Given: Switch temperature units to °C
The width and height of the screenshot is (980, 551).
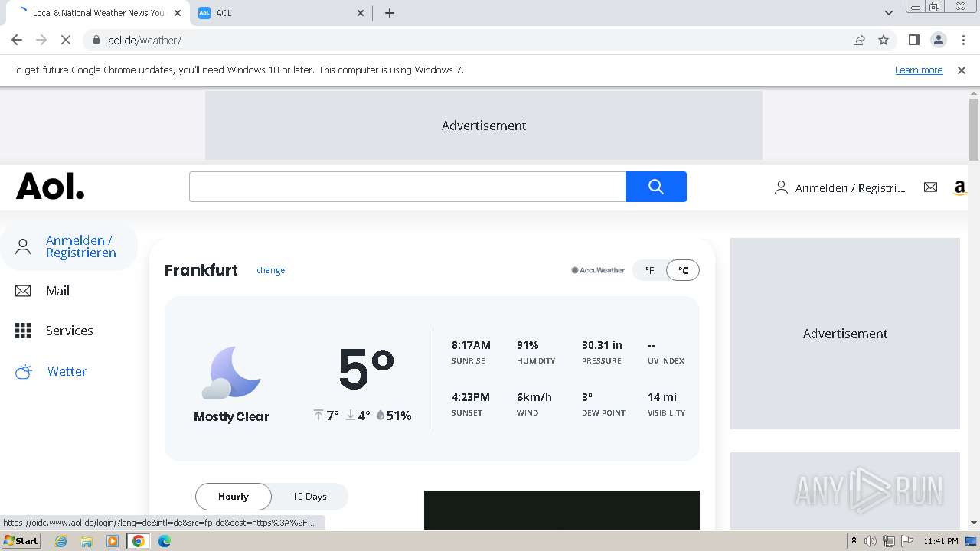Looking at the screenshot, I should [683, 270].
